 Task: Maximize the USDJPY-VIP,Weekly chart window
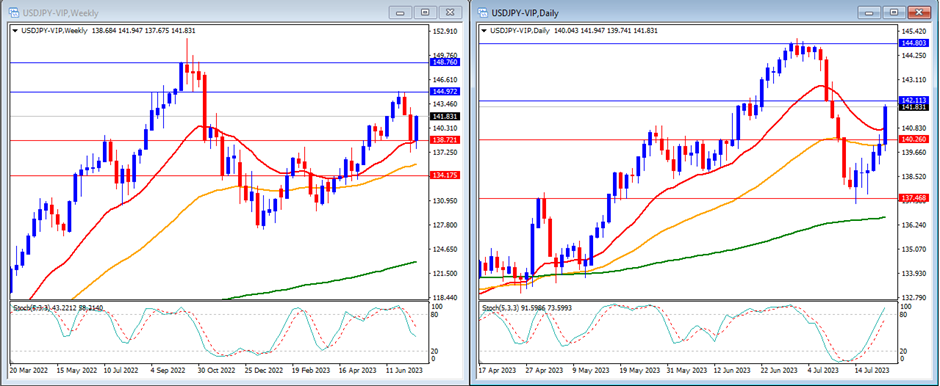(424, 12)
